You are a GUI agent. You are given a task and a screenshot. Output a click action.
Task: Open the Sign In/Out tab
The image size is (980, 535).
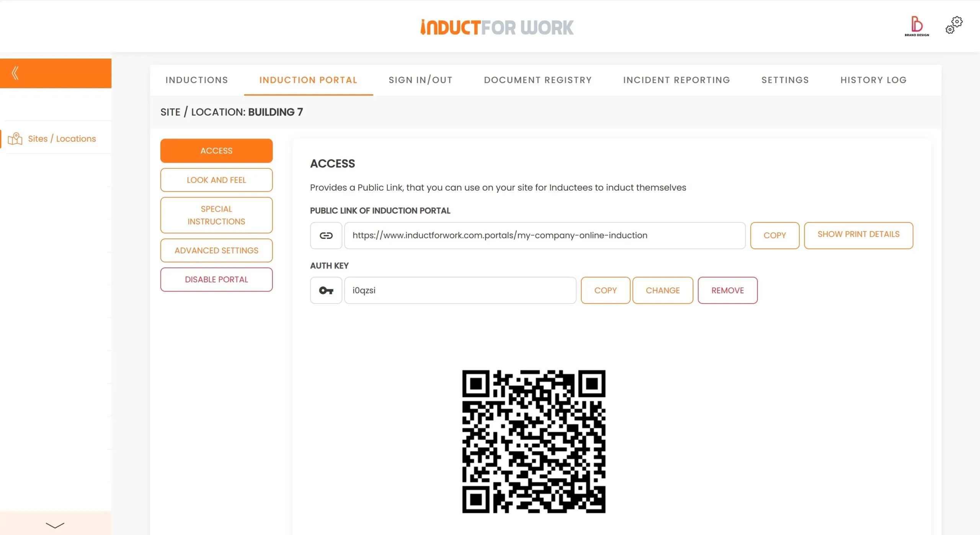(x=420, y=80)
